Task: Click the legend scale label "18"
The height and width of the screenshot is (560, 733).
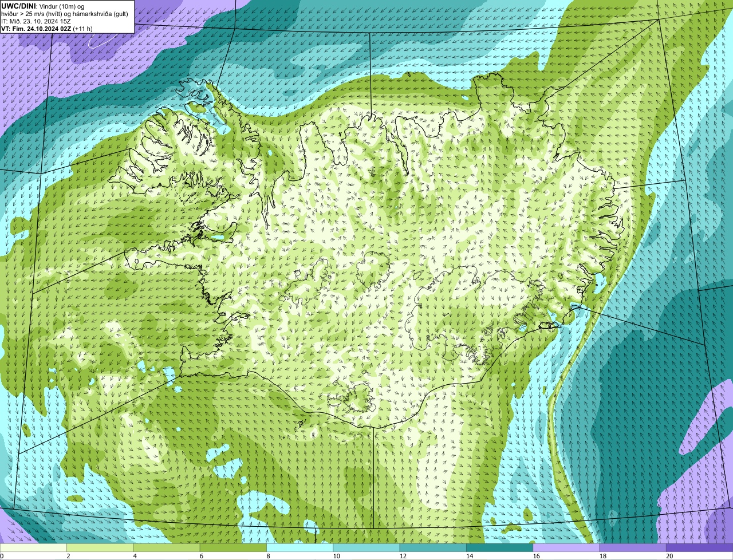Action: click(603, 556)
